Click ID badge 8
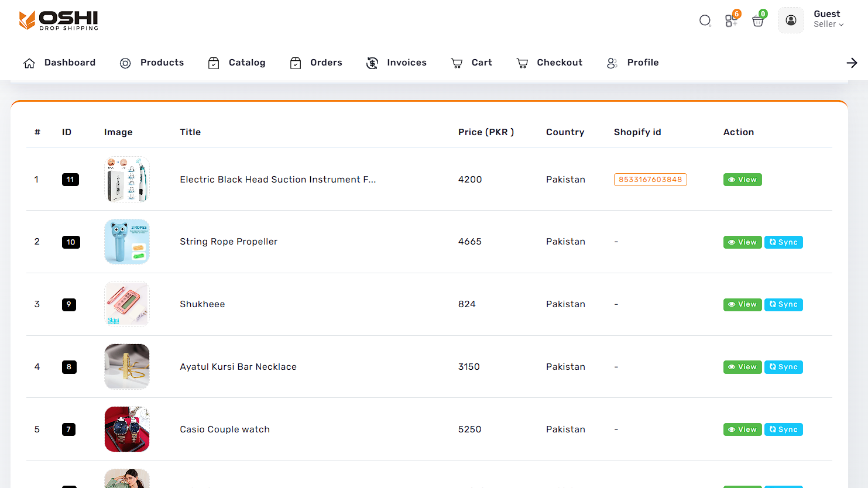The width and height of the screenshot is (868, 488). tap(69, 367)
